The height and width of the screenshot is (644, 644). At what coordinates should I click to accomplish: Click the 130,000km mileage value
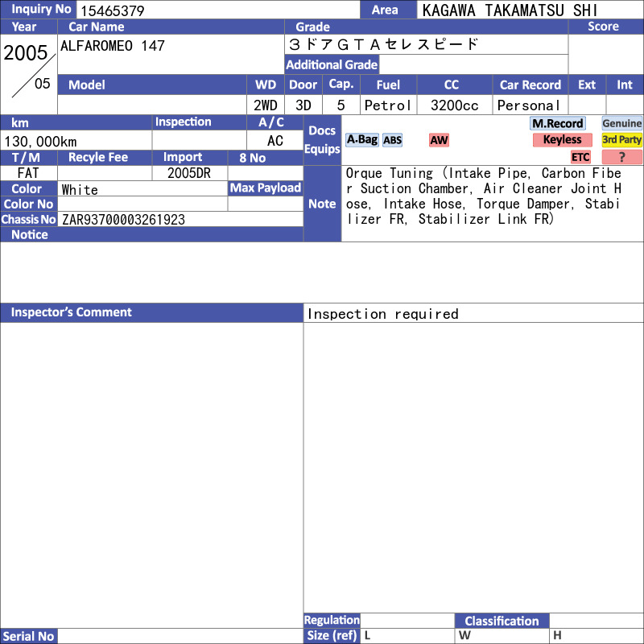click(x=40, y=142)
